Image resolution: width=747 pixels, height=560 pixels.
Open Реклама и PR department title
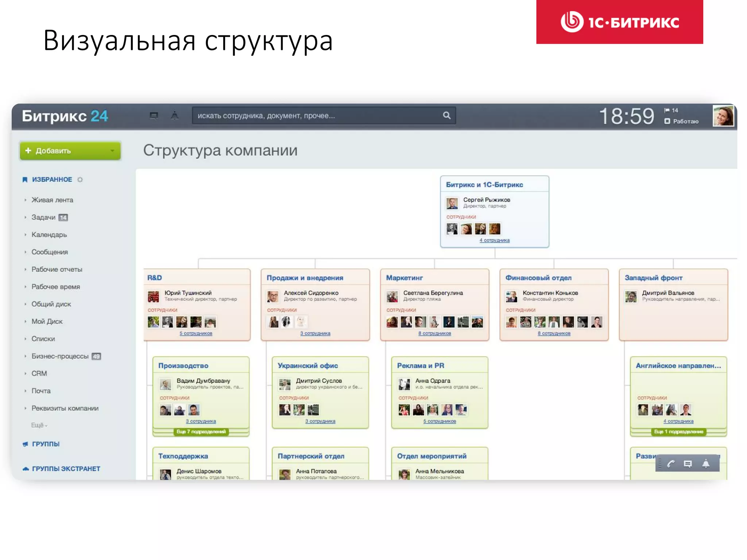point(421,366)
